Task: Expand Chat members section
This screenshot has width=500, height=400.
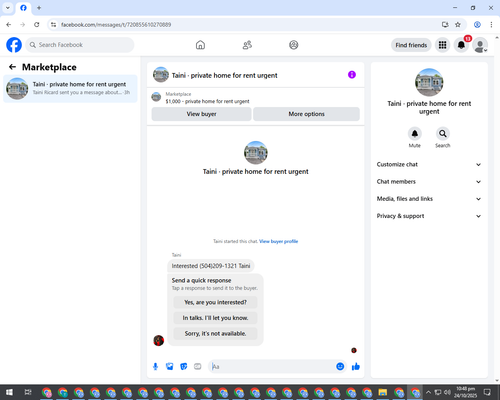Action: click(429, 182)
